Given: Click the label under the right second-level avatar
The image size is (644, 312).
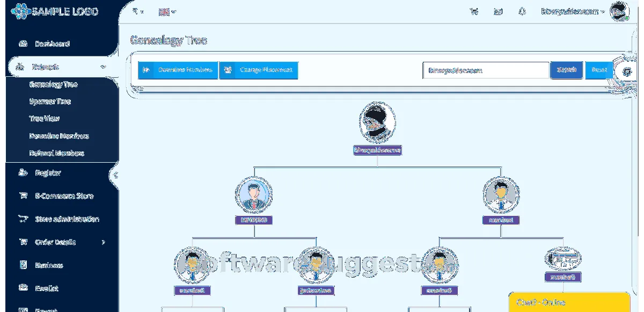Looking at the screenshot, I should [x=501, y=220].
